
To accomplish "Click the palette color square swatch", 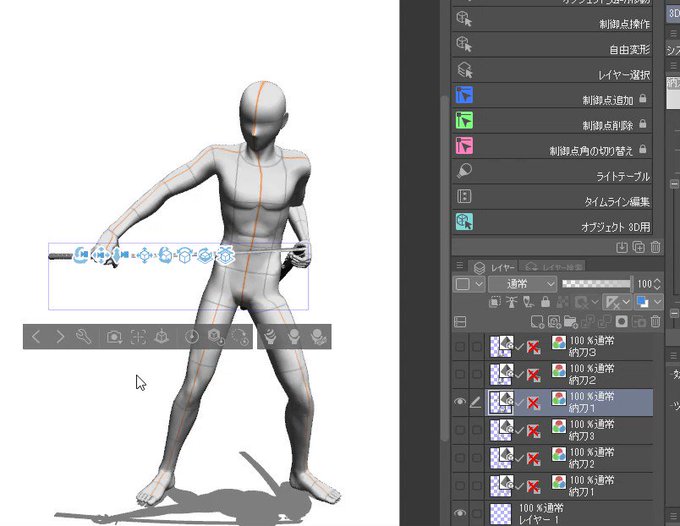I will (x=463, y=284).
